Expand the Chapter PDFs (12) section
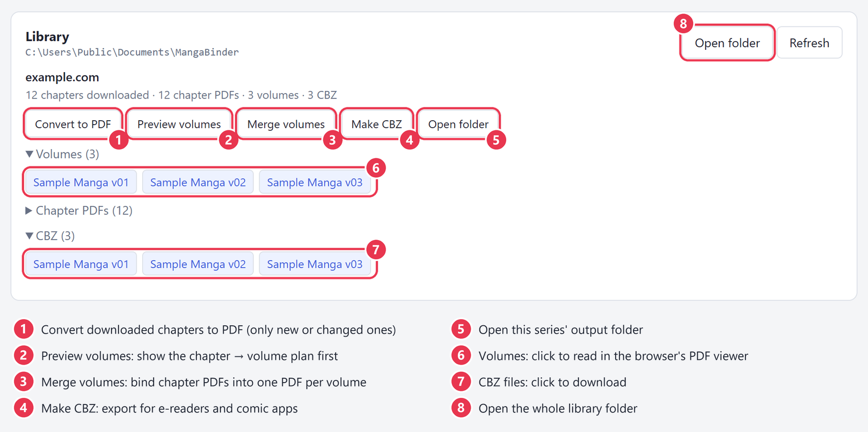The height and width of the screenshot is (432, 868). point(79,210)
